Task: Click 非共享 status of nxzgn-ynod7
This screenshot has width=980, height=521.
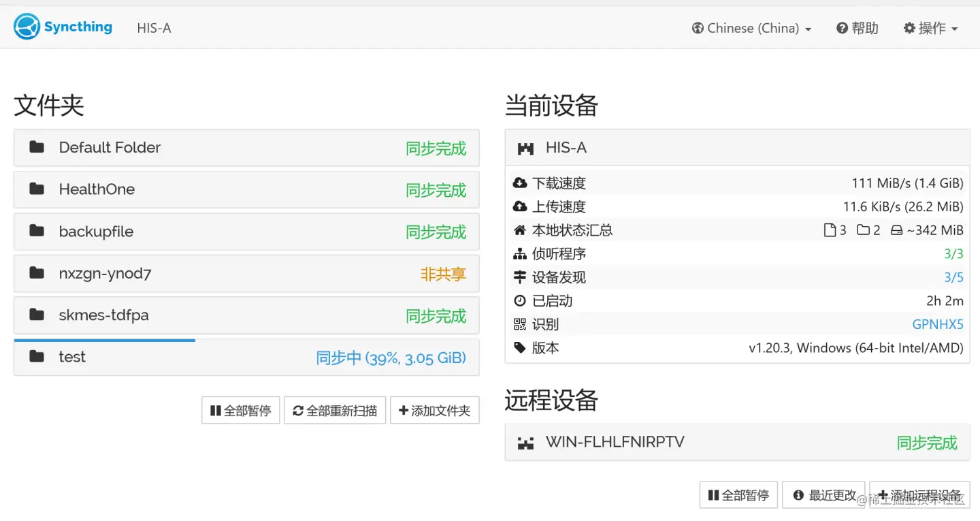Action: point(443,274)
